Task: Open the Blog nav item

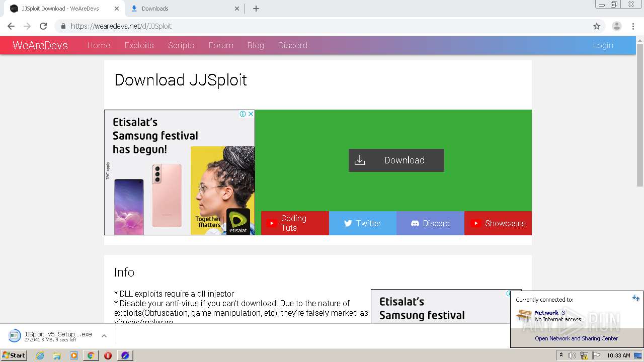Action: coord(256,45)
